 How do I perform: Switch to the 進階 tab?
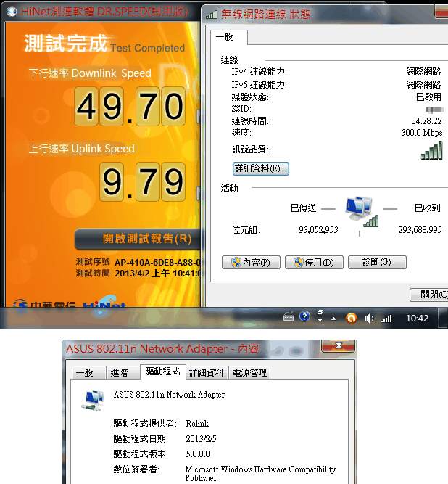tap(123, 372)
